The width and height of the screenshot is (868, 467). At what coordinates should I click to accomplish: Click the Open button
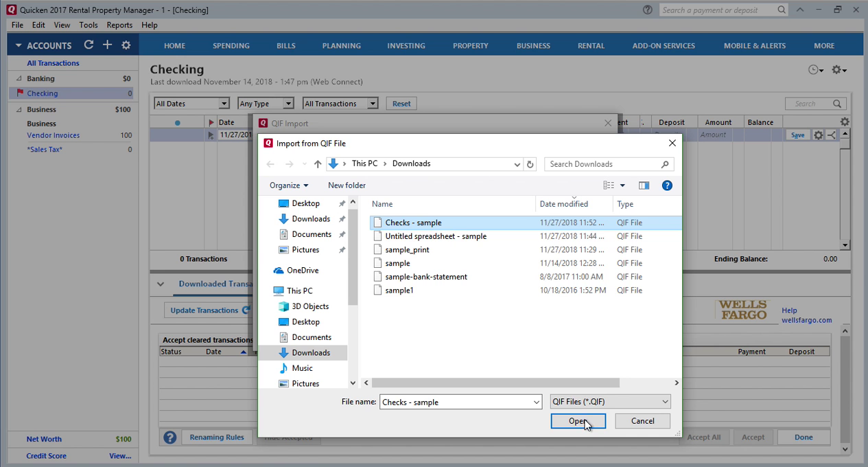[x=578, y=421]
